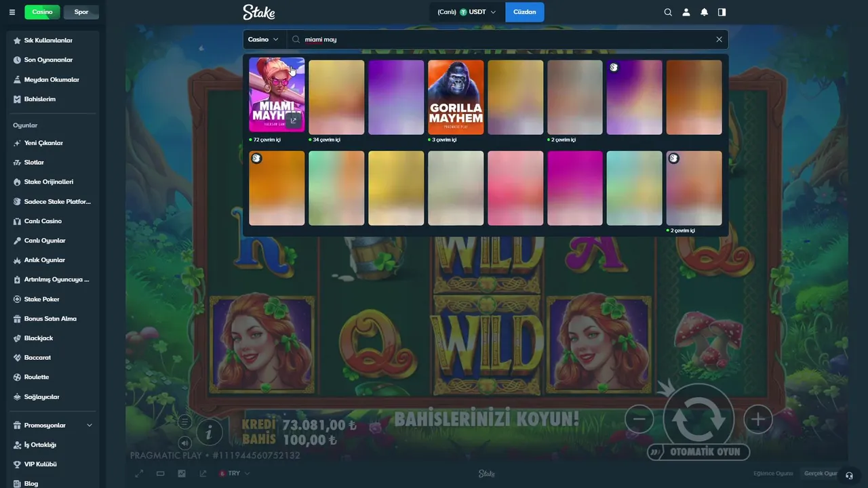Click the Stake logo in the header
Image resolution: width=868 pixels, height=488 pixels.
259,12
